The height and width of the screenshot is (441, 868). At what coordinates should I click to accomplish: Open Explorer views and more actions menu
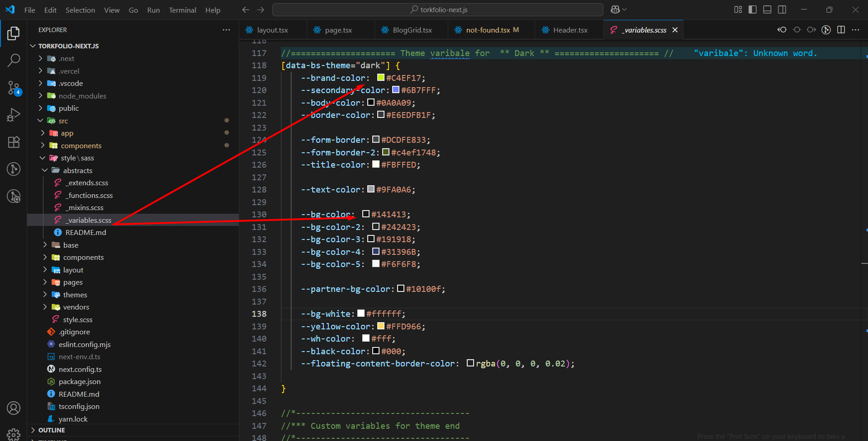[x=226, y=30]
